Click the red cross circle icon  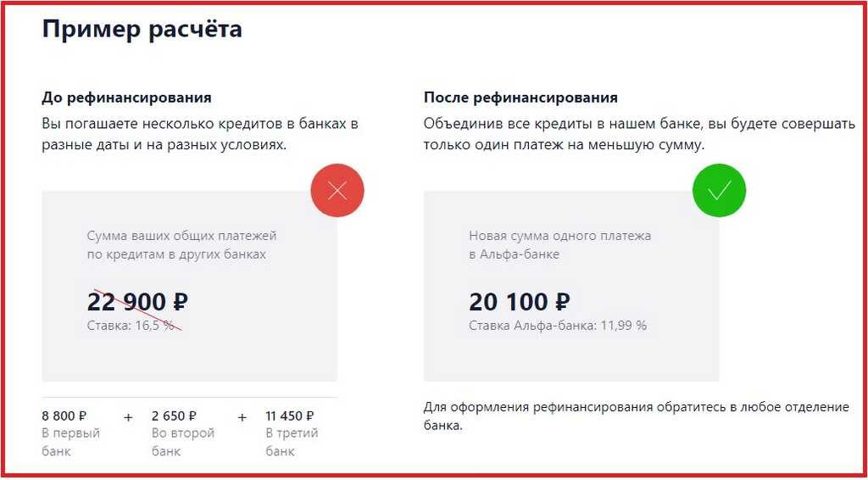click(337, 191)
